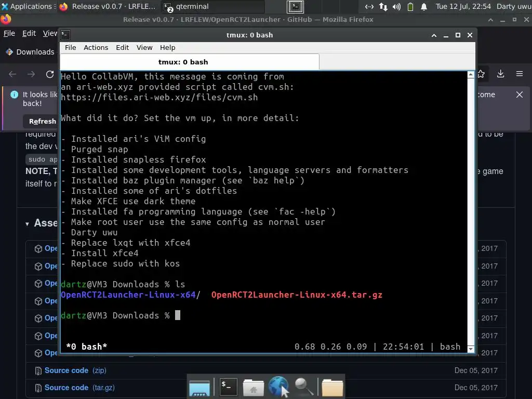Click Firefox window shade arrow in title bar
The width and height of the screenshot is (532, 399).
490,20
